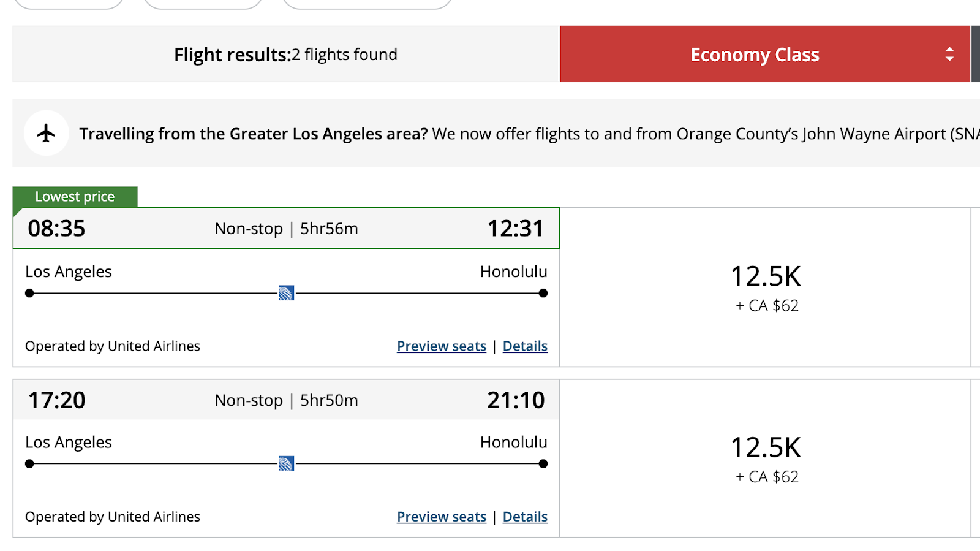980x551 pixels.
Task: Click the green Lowest price badge
Action: [x=75, y=197]
